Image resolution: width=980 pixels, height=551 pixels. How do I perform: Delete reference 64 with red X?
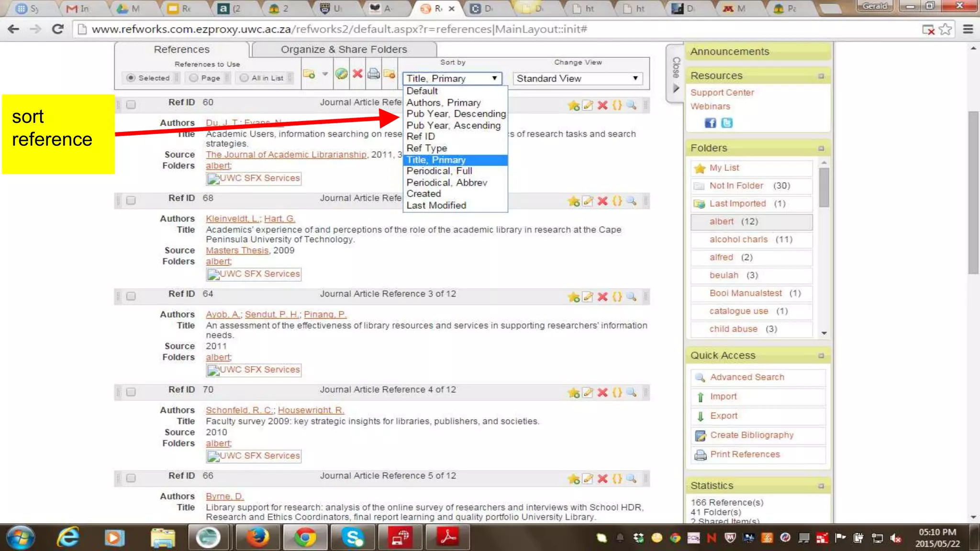pos(602,297)
